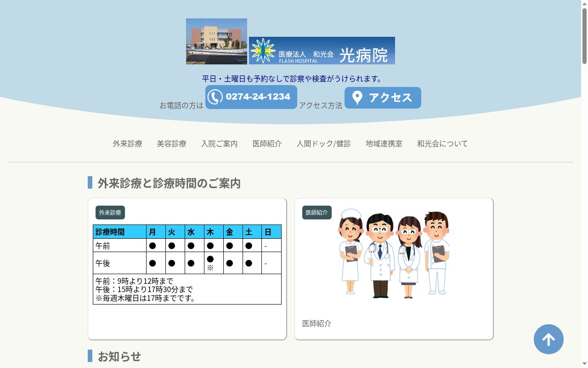This screenshot has height=368, width=588.
Task: Click the 医師紹介 caption under the illustration
Action: 317,323
